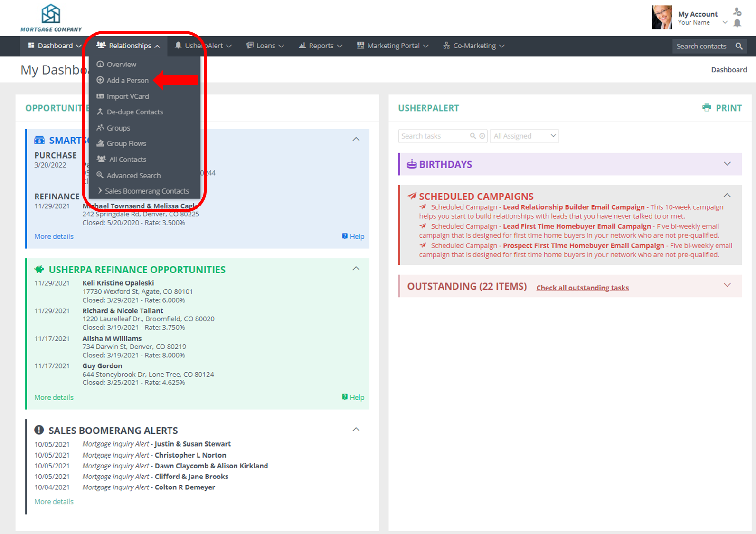Expand the Birthdays section
Viewport: 756px width, 534px height.
click(x=727, y=164)
